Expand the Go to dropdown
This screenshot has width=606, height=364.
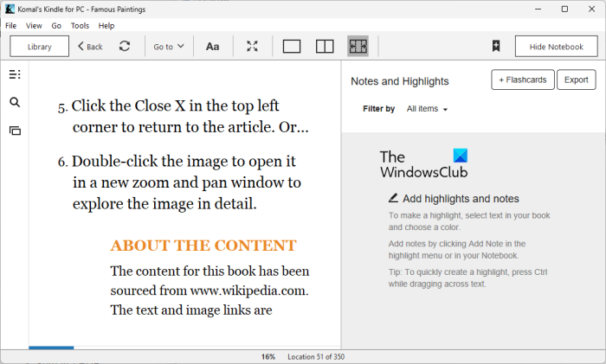169,47
